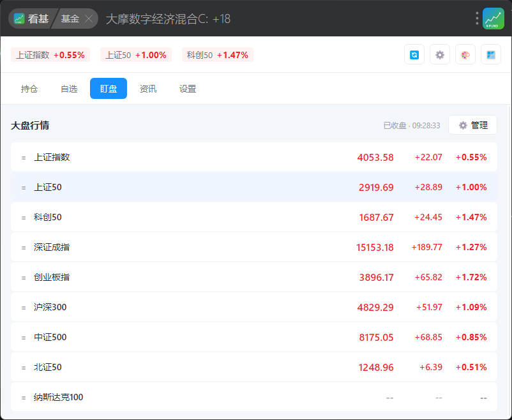Select the 上证50 row name in list

[48, 187]
